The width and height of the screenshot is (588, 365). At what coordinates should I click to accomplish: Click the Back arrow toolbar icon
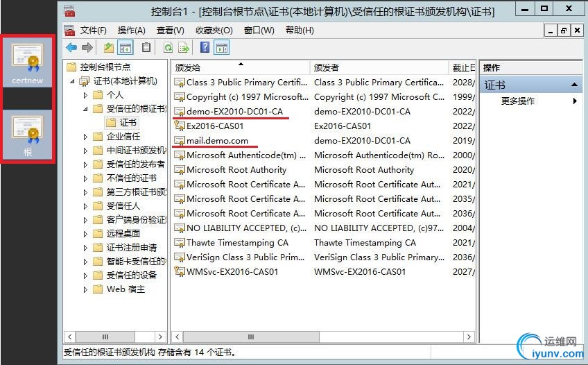coord(71,48)
